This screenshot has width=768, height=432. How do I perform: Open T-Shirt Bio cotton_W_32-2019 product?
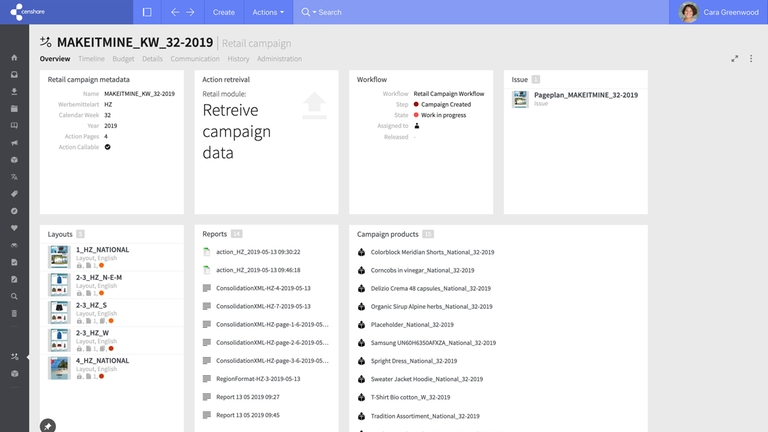(410, 397)
